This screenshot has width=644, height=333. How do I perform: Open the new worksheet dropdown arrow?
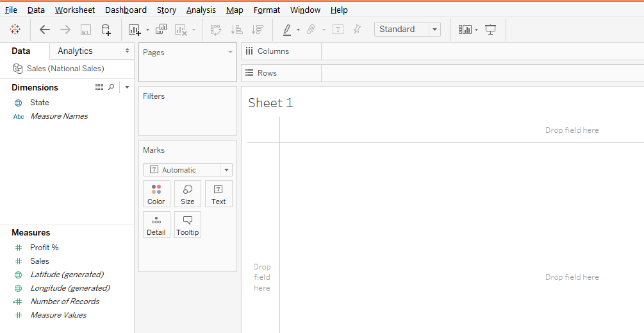tap(147, 30)
